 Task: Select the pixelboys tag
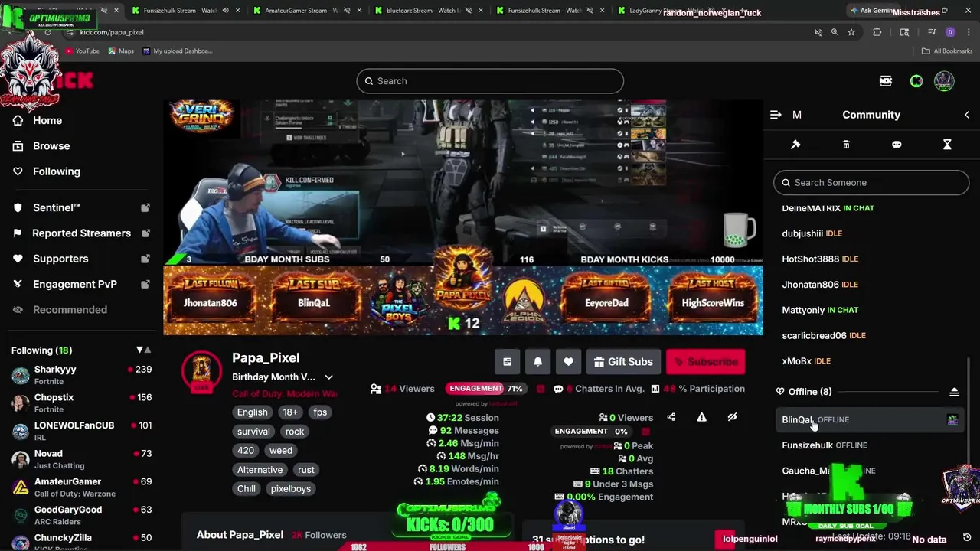(x=291, y=489)
